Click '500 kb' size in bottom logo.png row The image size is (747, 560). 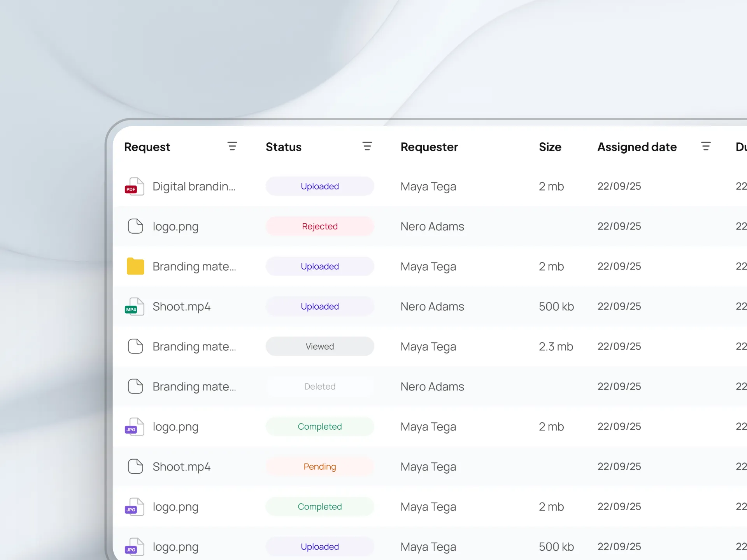pyautogui.click(x=556, y=547)
